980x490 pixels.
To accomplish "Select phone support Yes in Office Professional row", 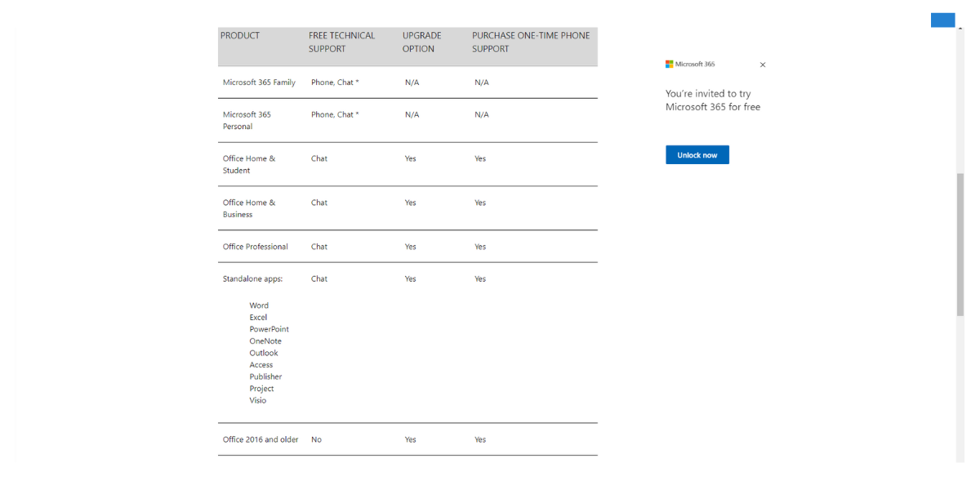I will click(x=480, y=247).
